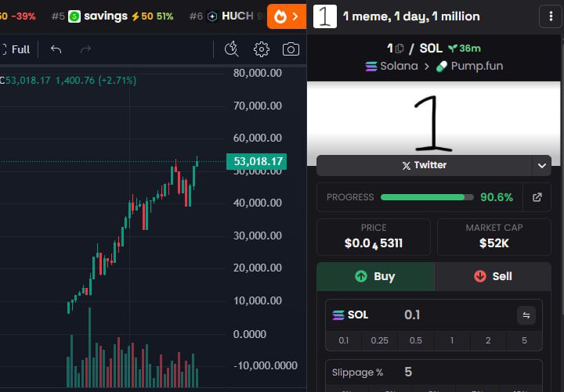Open the three-dot options menu

551,16
